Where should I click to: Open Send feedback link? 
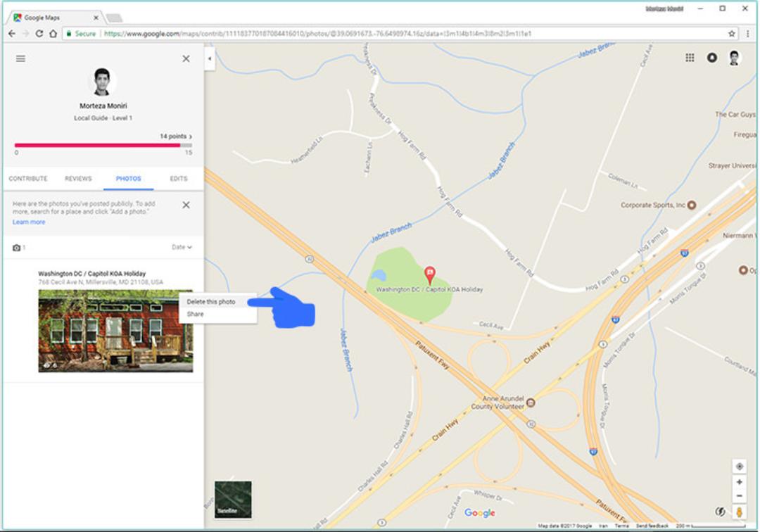pos(652,526)
